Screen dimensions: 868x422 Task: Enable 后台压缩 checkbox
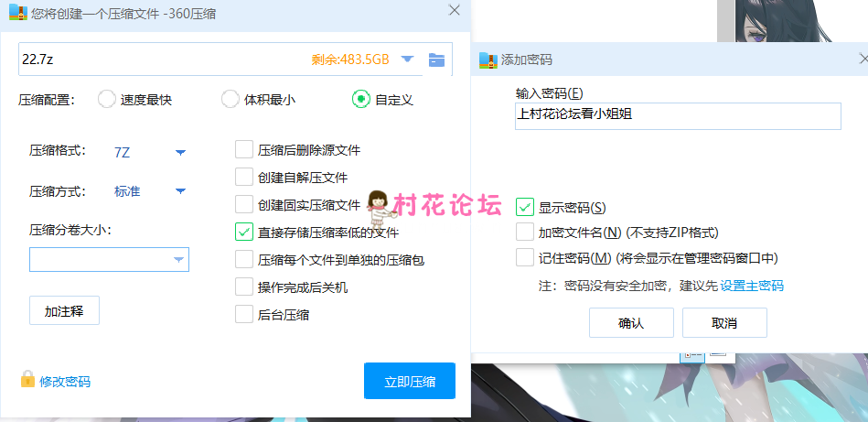click(x=244, y=314)
